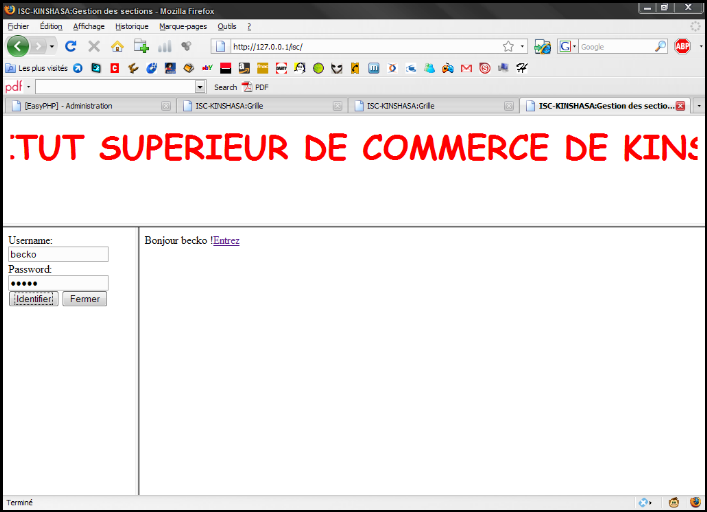The height and width of the screenshot is (512, 707).
Task: Close the EasyPHP Administration tab
Action: (x=166, y=106)
